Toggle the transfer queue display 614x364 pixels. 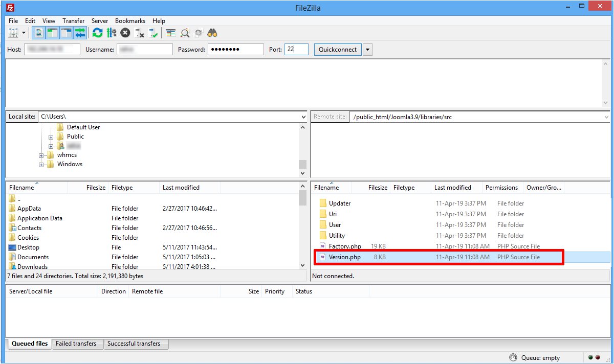point(80,33)
